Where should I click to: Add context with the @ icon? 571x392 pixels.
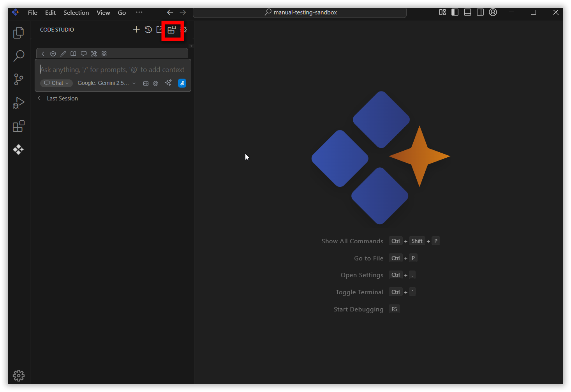pos(155,83)
